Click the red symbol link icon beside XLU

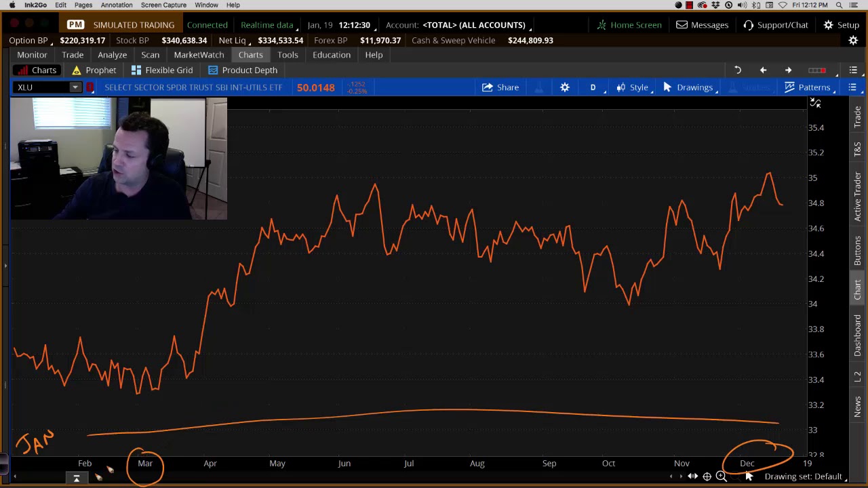pyautogui.click(x=90, y=87)
